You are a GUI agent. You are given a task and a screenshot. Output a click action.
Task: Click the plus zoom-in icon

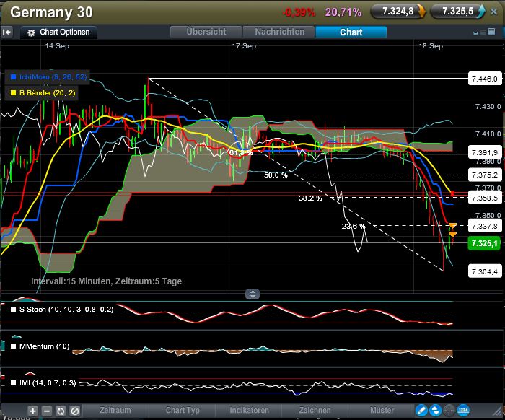(32, 411)
